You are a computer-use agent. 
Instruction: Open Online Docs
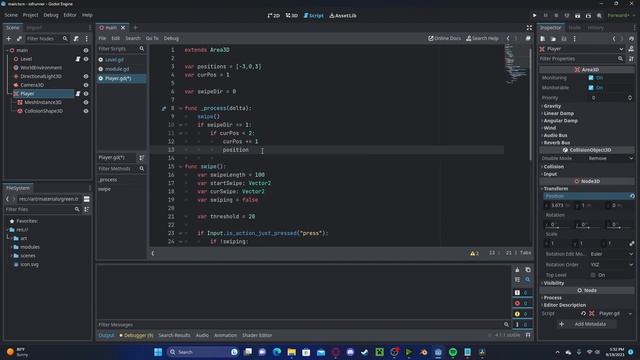(444, 38)
